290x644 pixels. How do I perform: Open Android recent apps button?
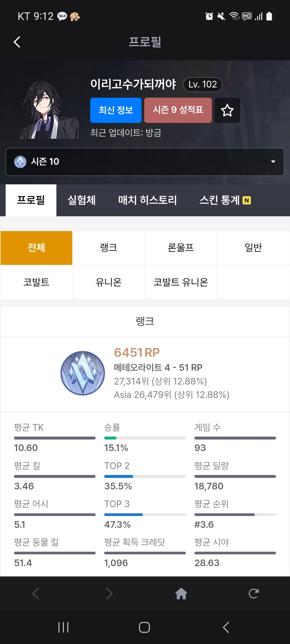coord(63,627)
